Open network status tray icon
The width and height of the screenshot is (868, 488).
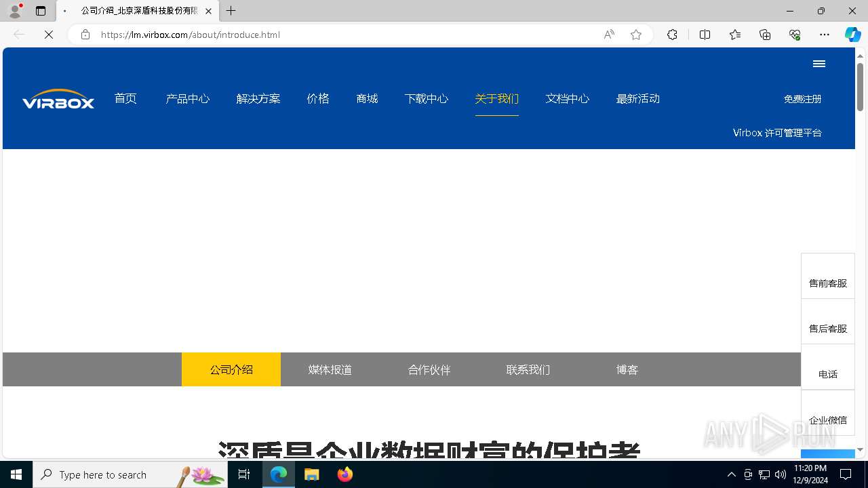764,474
